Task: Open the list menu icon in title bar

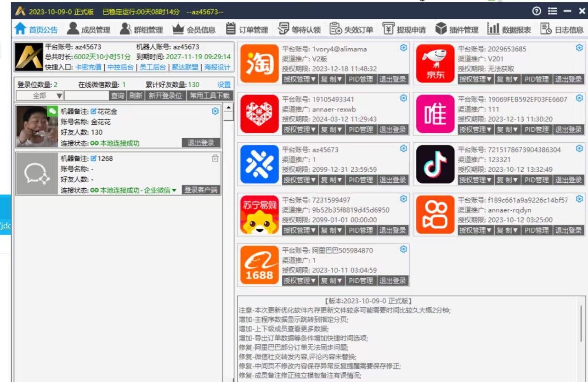Action: tap(553, 11)
